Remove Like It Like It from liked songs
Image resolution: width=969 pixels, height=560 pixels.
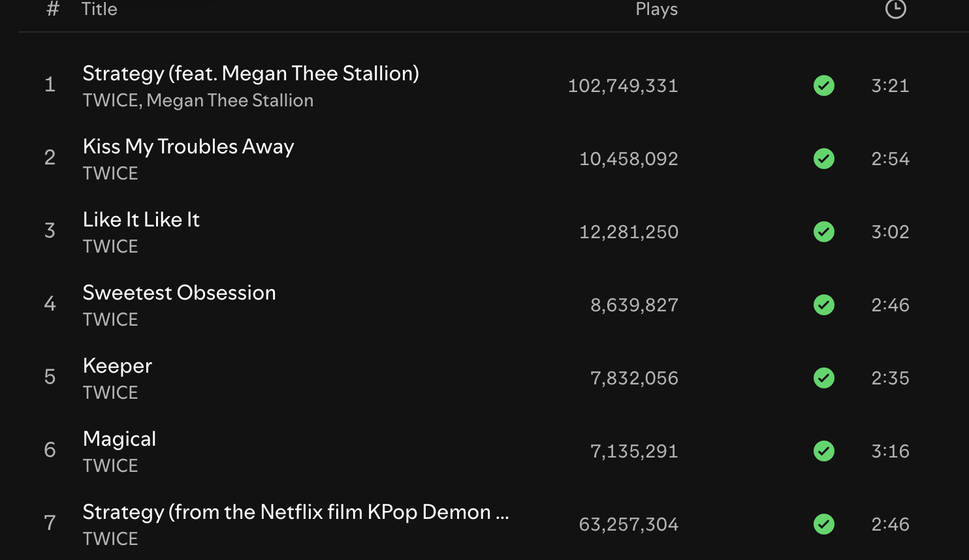point(824,232)
